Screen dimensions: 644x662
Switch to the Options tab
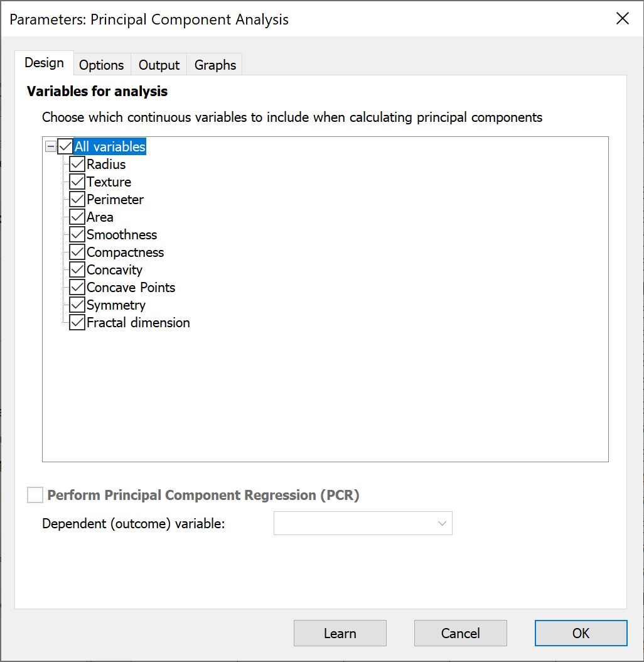101,65
